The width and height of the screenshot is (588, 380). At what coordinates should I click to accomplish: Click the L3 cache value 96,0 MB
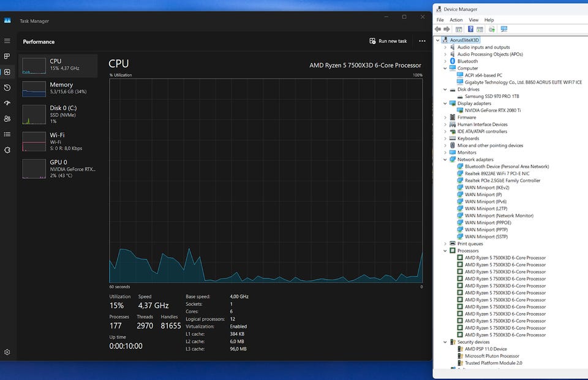tap(238, 349)
